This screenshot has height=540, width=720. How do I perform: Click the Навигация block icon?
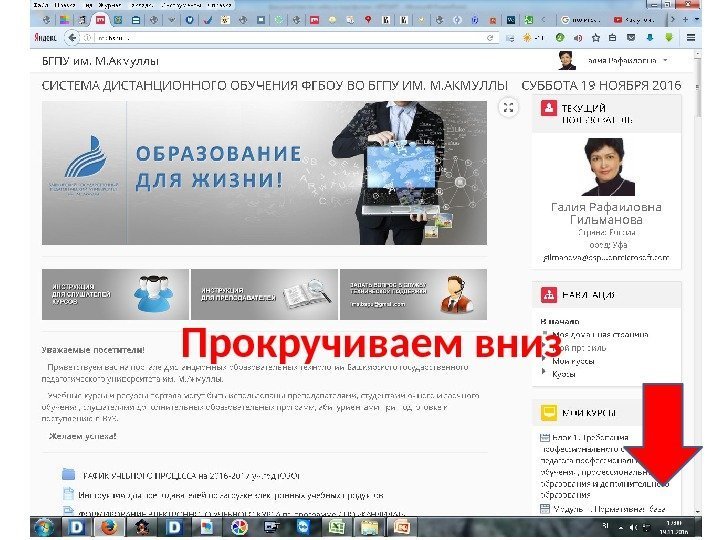[x=549, y=294]
